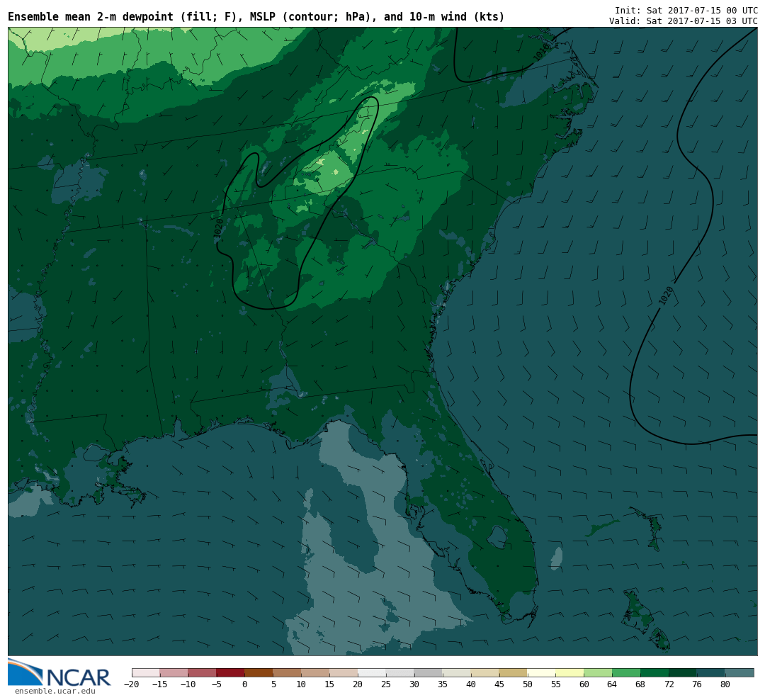Screen dimensions: 765x700
Task: Pick the legend swatch between 15 and 20
Action: [x=344, y=672]
